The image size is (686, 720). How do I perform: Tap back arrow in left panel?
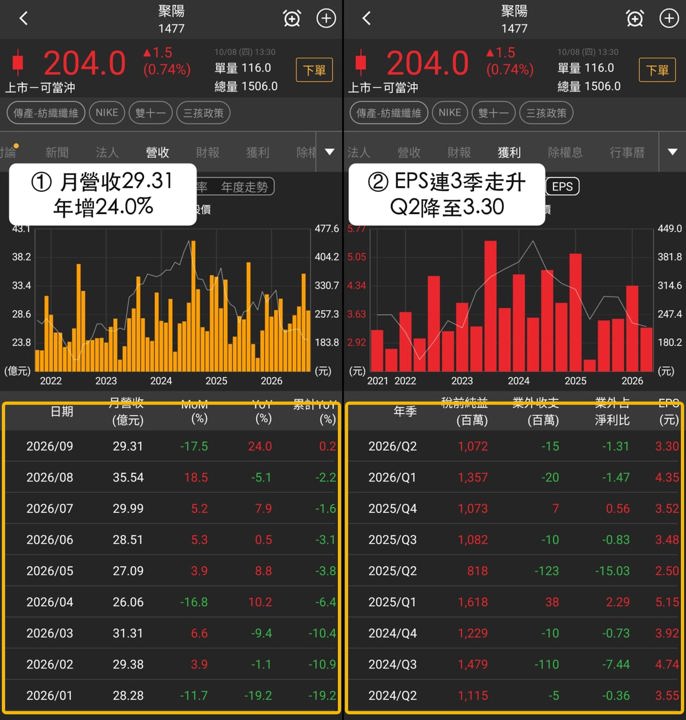click(x=24, y=18)
